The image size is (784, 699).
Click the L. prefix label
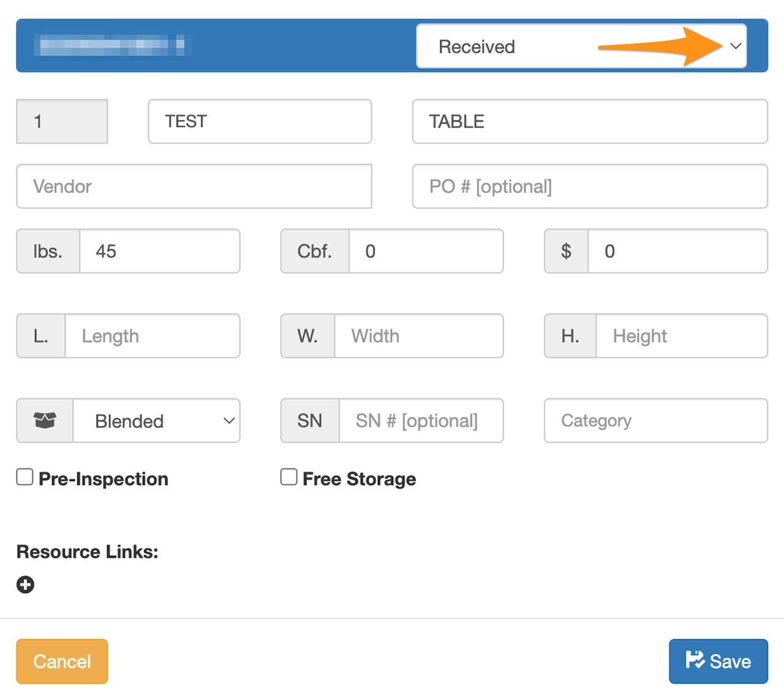(x=41, y=336)
